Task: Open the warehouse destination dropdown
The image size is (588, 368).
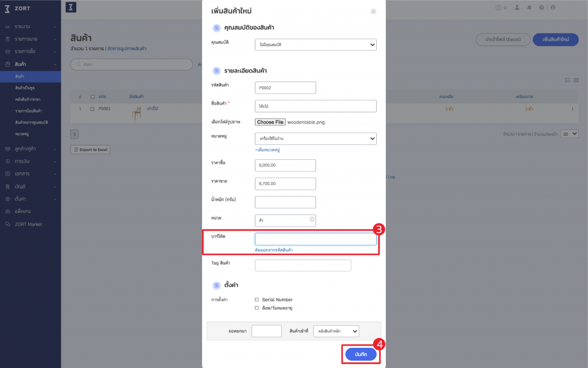Action: tap(336, 331)
